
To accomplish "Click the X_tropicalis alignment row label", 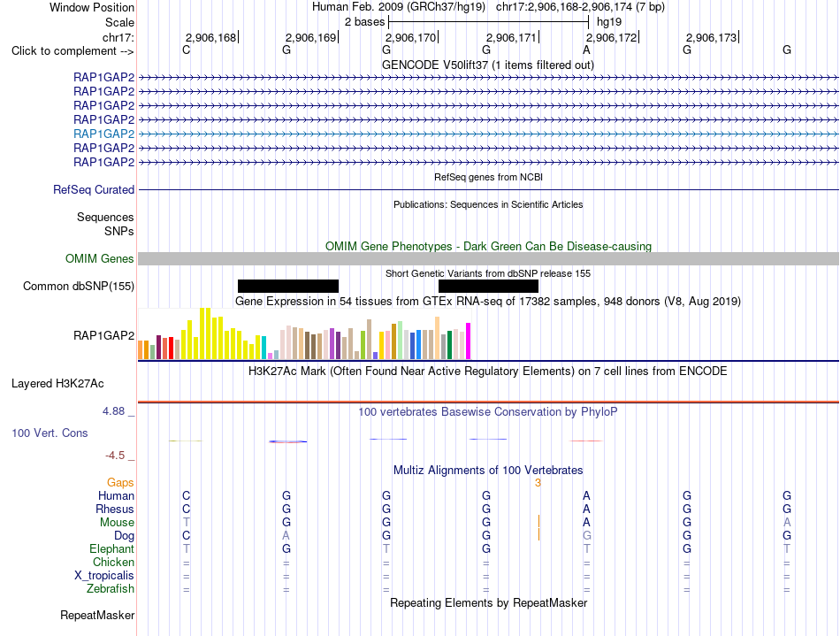I will pyautogui.click(x=104, y=576).
